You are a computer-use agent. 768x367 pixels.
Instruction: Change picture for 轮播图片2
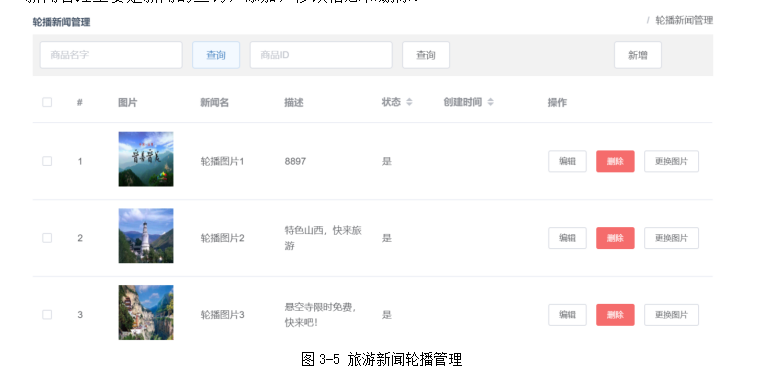point(671,238)
